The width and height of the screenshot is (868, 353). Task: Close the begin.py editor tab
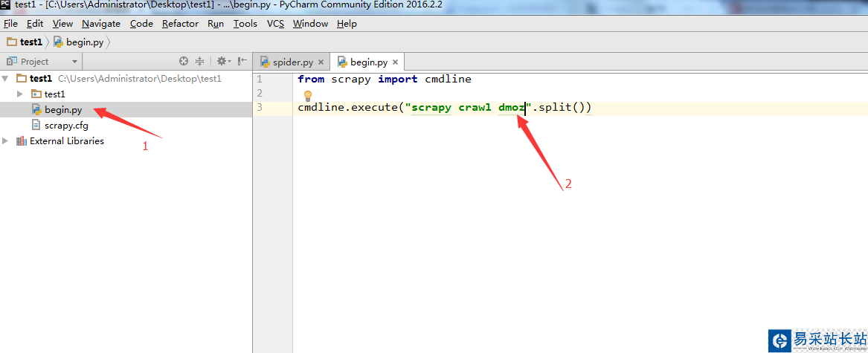[x=395, y=62]
